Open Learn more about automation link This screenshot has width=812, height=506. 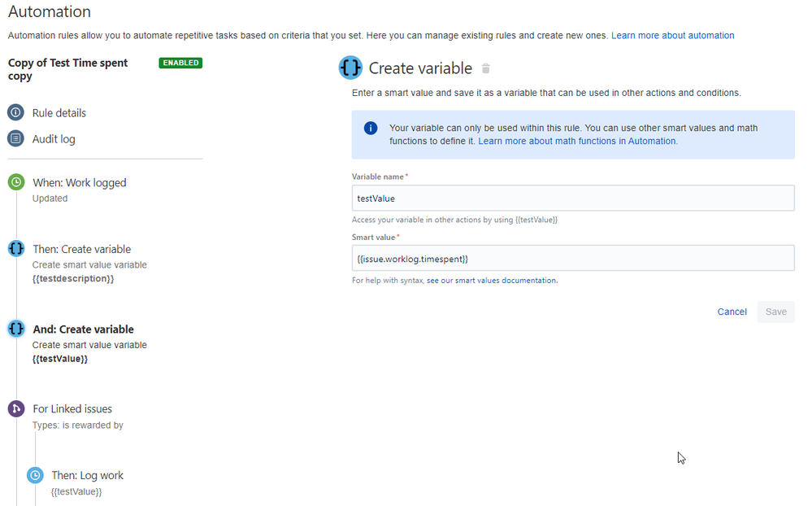[673, 35]
